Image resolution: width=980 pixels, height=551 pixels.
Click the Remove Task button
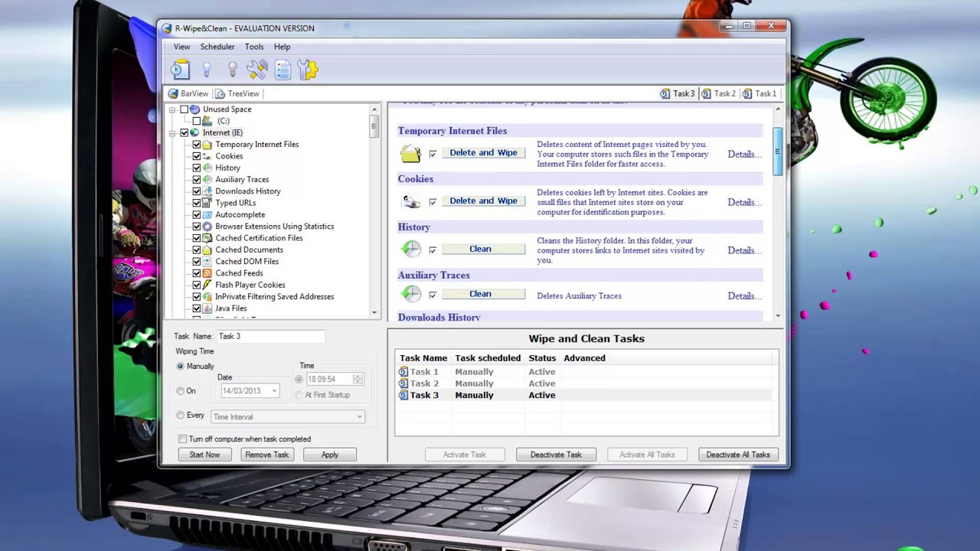click(x=267, y=455)
